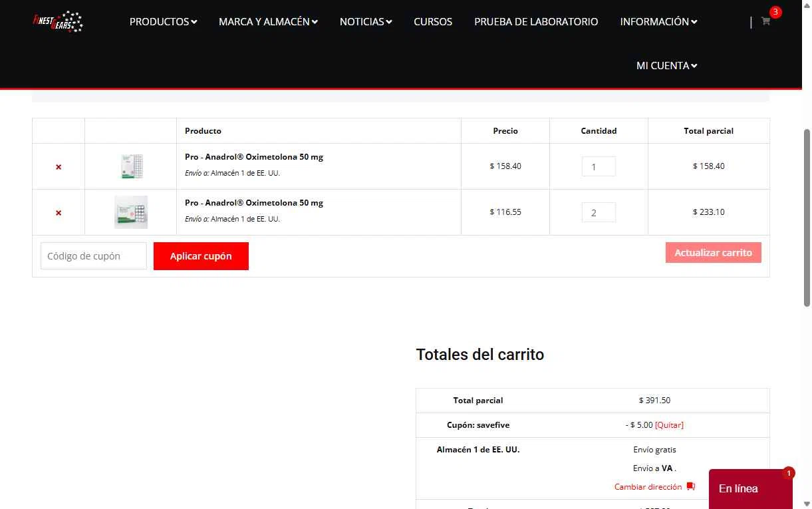Open the CURSOS page
This screenshot has width=812, height=509.
coord(433,22)
